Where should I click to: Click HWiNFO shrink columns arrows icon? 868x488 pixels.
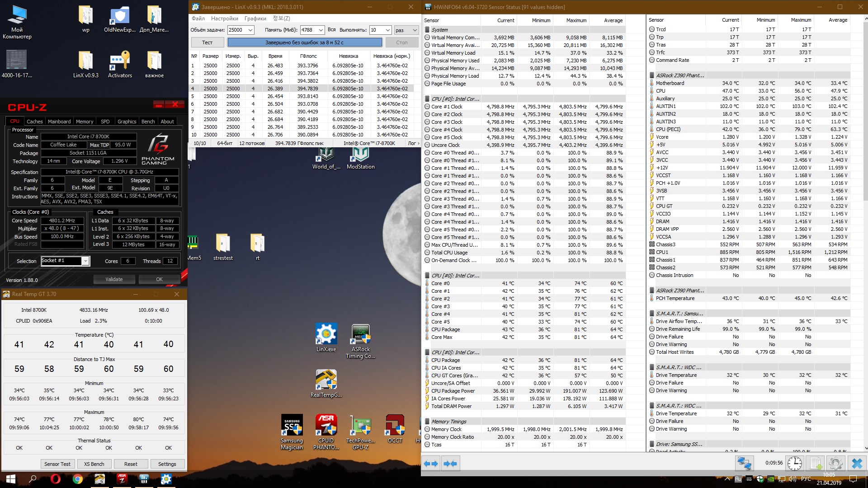pos(450,464)
